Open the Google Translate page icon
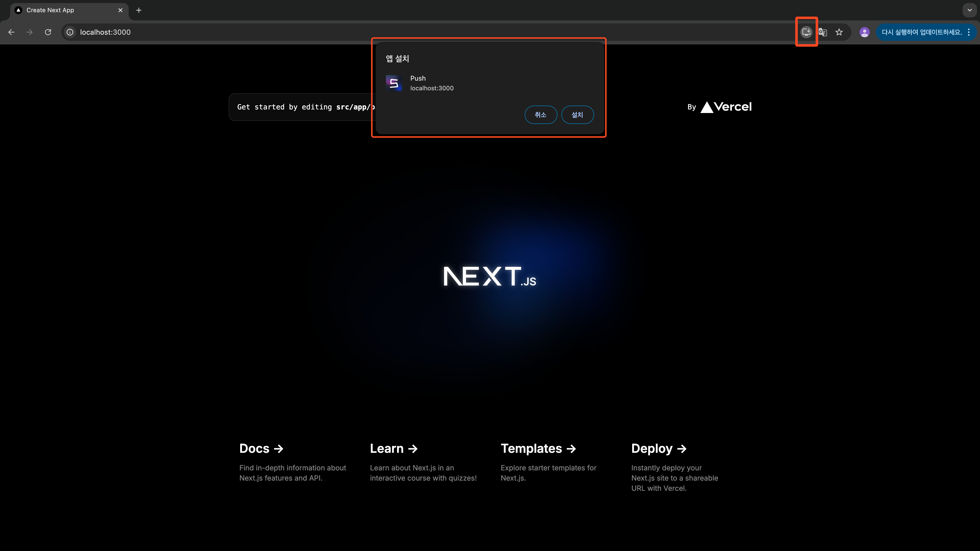Screen dimensions: 980x551 [823, 32]
